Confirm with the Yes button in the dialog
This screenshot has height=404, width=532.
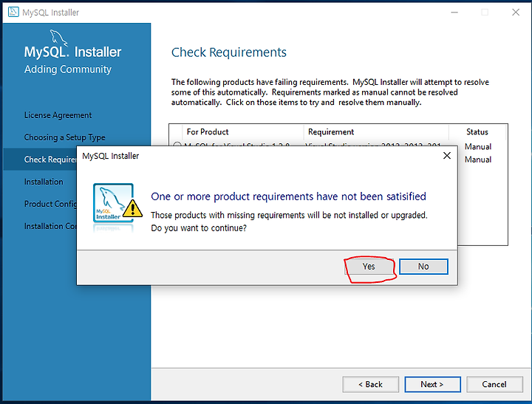tap(369, 267)
